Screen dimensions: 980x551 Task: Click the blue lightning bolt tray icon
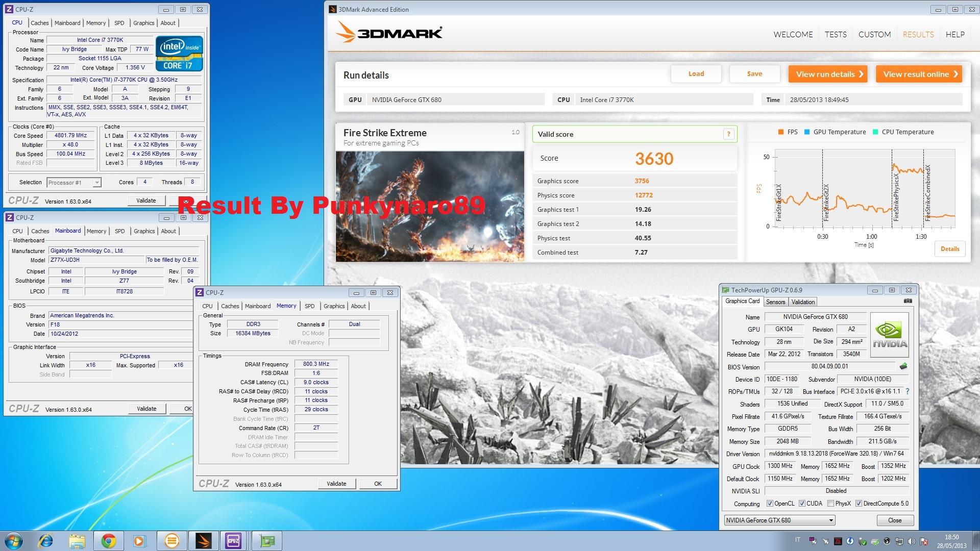tap(850, 541)
